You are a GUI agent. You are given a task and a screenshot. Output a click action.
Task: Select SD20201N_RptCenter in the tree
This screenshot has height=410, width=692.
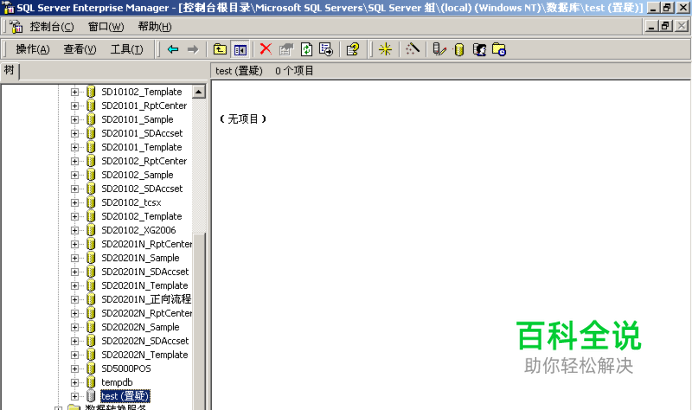(147, 244)
